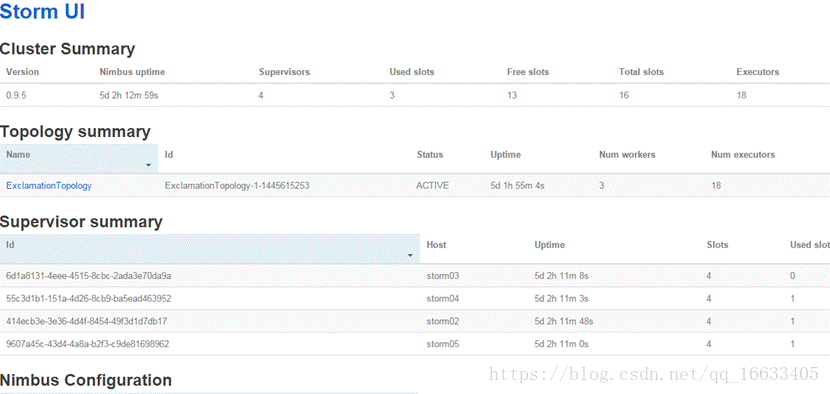
Task: Click the Topology summary heading
Action: coord(75,132)
